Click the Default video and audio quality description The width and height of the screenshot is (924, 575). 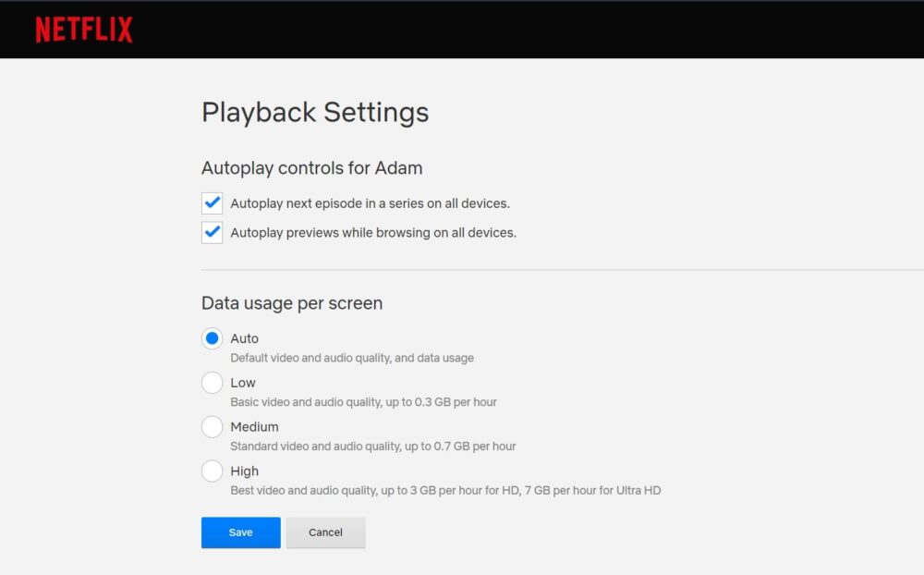click(x=352, y=358)
